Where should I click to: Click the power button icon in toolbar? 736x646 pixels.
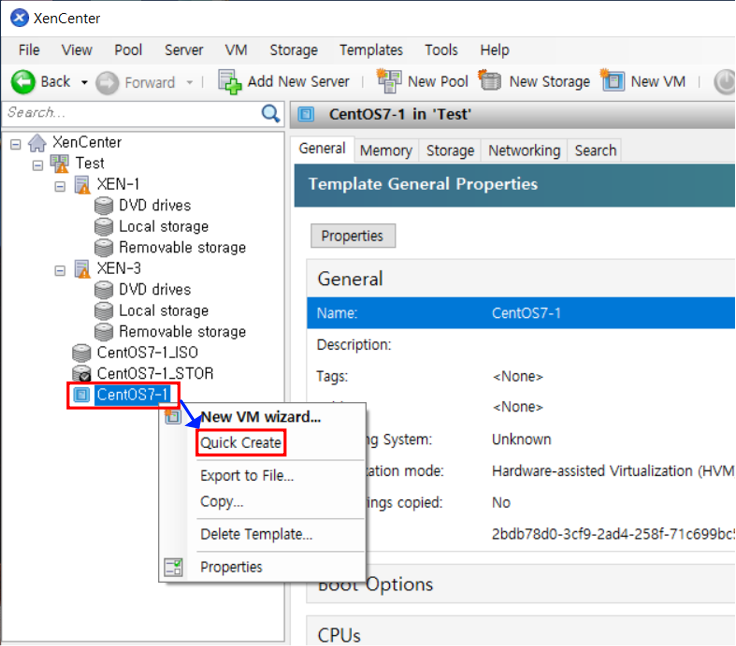725,82
